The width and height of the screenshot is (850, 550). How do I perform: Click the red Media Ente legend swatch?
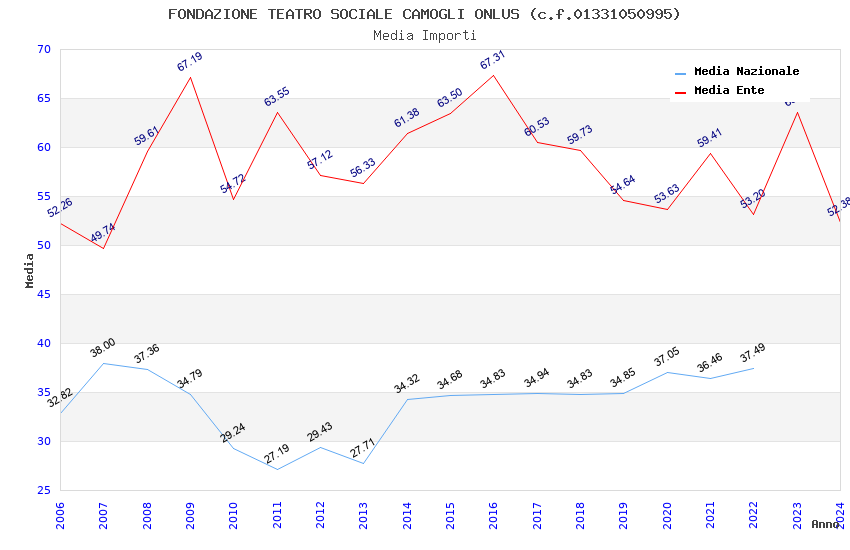tap(680, 92)
